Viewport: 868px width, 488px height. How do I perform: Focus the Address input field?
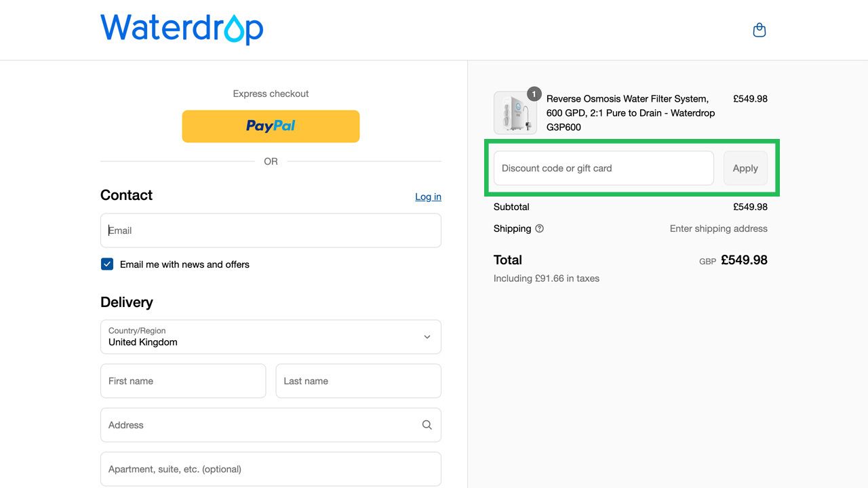pos(271,425)
